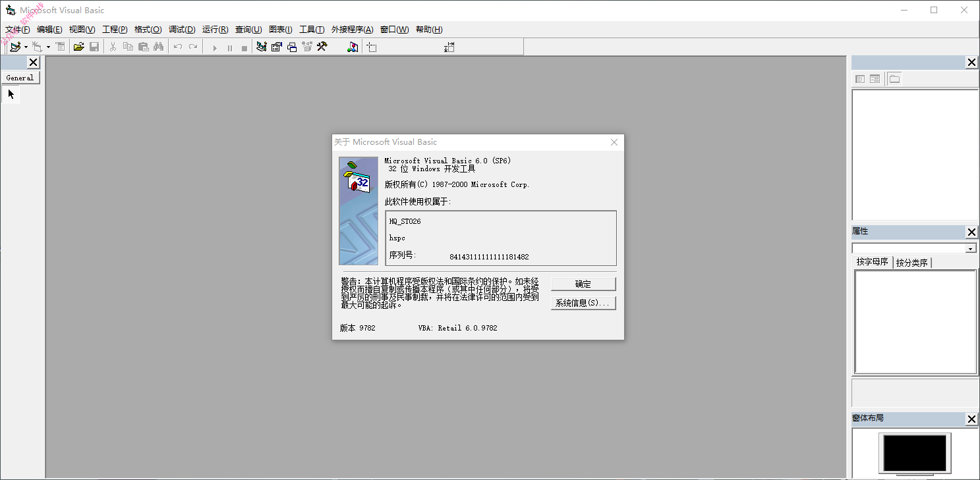Close the 属性 properties panel
Viewport: 980px width, 480px height.
click(x=972, y=232)
